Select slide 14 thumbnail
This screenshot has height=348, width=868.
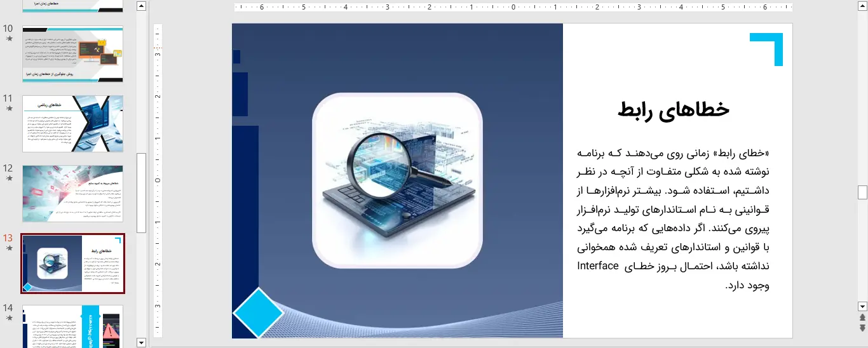tap(73, 326)
